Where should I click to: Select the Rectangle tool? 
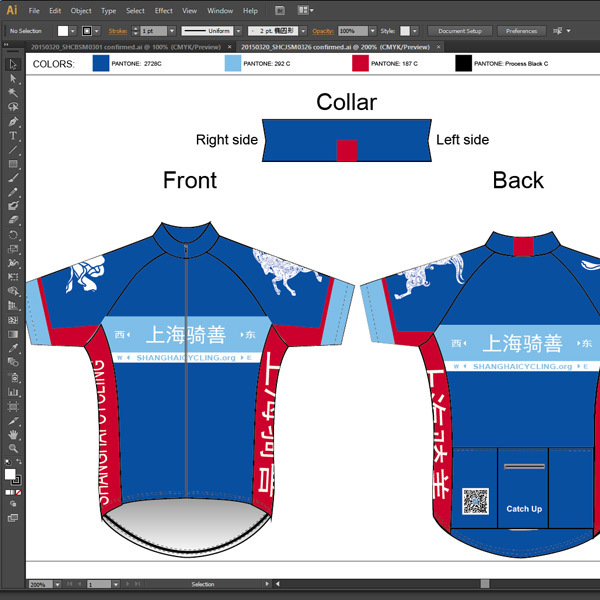13,164
